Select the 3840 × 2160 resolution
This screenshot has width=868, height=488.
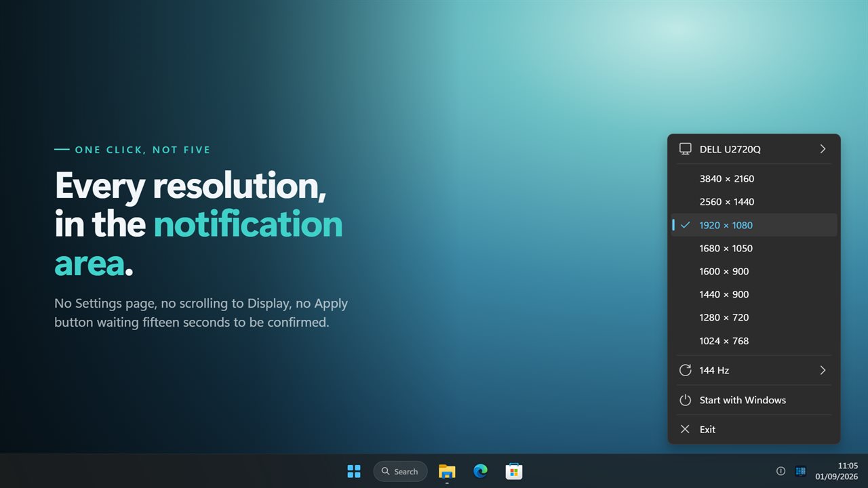[753, 179]
